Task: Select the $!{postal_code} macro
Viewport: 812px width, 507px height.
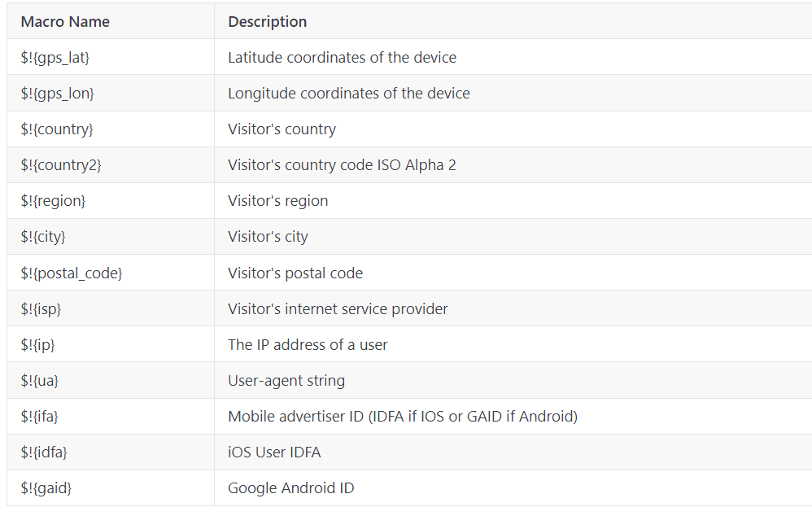Action: (72, 273)
